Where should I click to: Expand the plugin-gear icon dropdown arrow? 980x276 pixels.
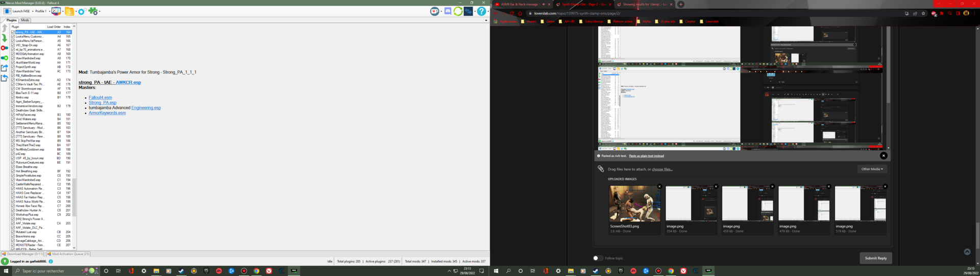(99, 11)
